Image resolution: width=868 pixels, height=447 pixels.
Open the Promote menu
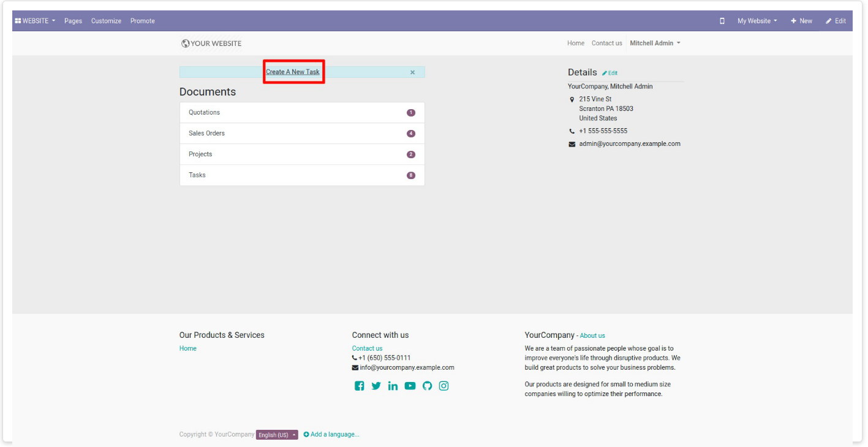click(x=143, y=21)
